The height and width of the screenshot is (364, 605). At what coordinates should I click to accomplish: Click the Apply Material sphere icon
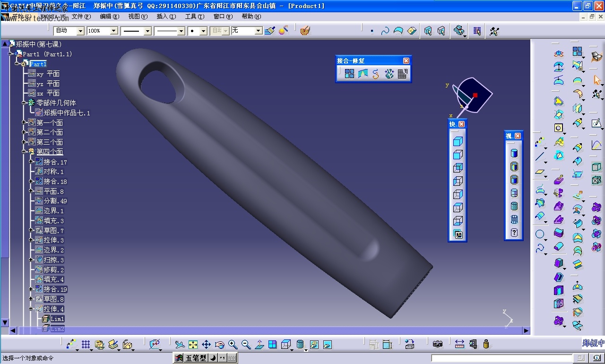coord(283,31)
